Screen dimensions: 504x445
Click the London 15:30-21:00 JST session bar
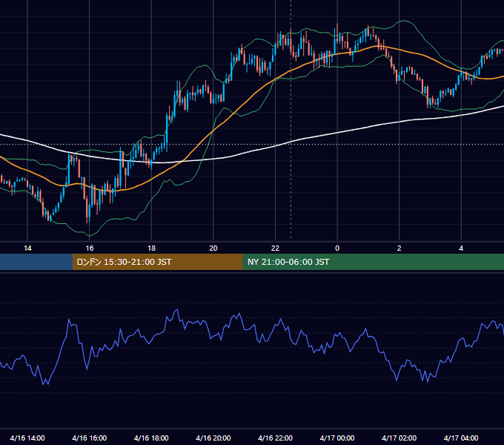[x=157, y=262]
